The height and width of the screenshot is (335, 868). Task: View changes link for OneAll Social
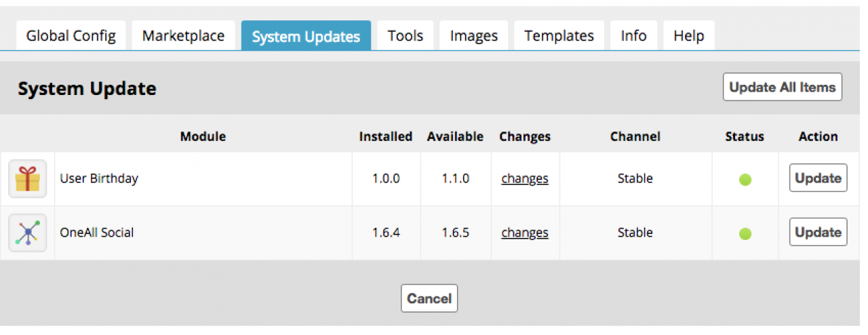(525, 233)
